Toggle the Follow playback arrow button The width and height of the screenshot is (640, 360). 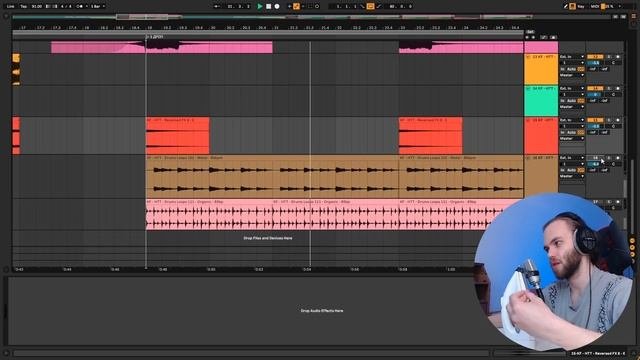coord(217,6)
